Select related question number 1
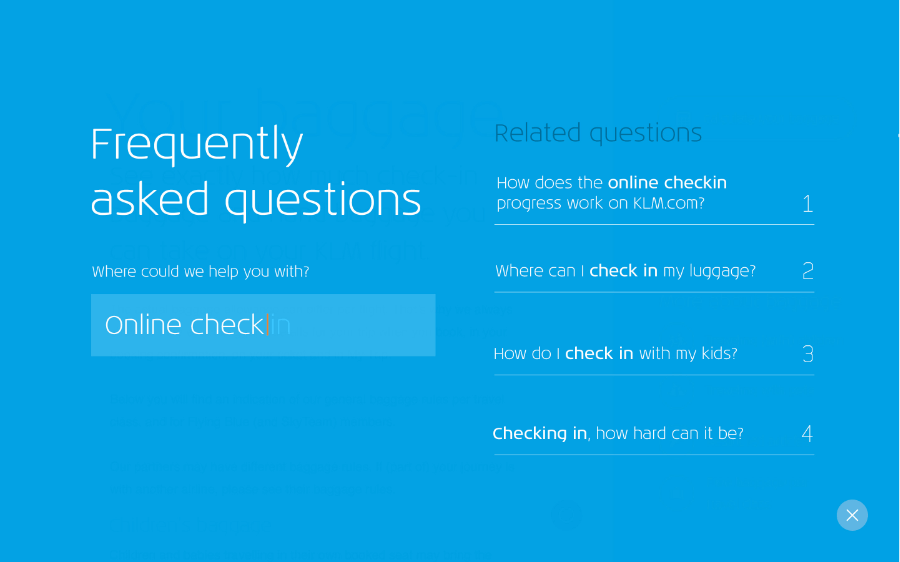Viewport: 900px width, 562px height. coord(807,204)
